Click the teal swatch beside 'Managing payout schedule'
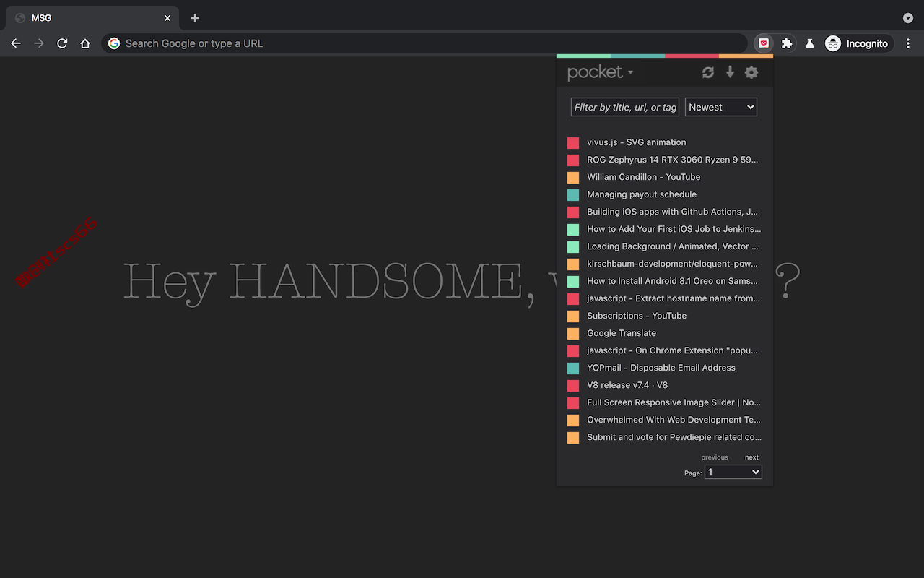The image size is (924, 578). tap(573, 195)
